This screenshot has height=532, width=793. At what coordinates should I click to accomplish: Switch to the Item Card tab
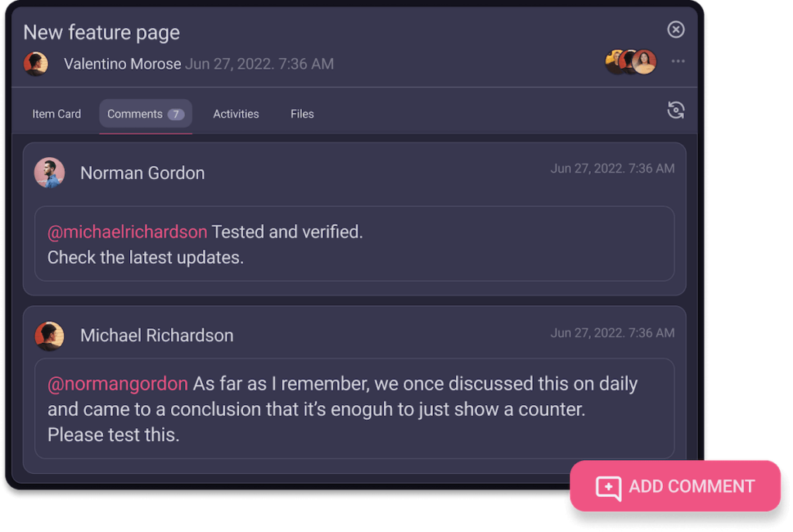(57, 114)
